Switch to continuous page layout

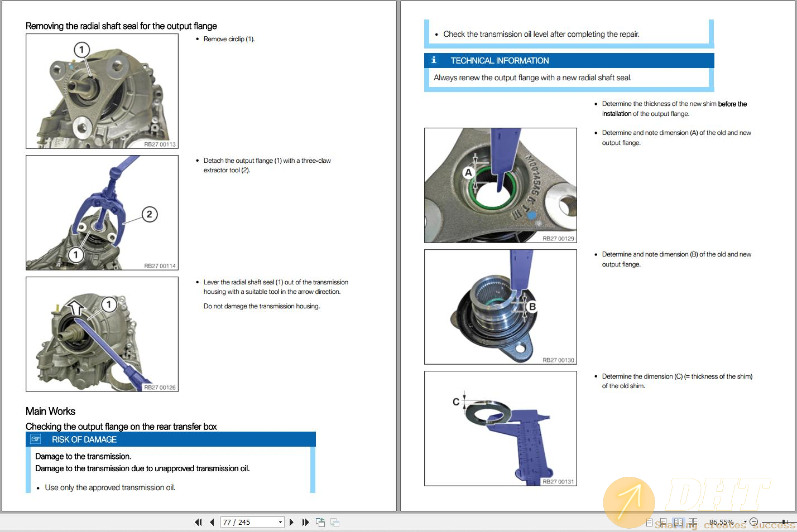coord(663,523)
